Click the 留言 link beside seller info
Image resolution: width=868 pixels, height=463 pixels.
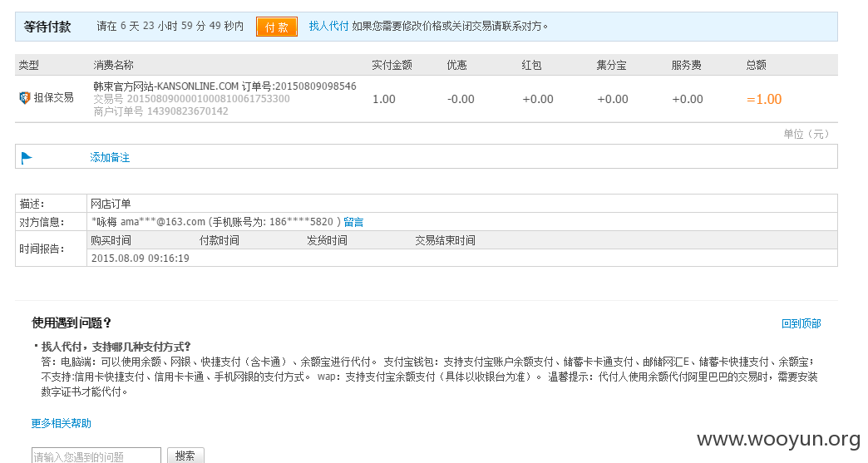coord(353,222)
